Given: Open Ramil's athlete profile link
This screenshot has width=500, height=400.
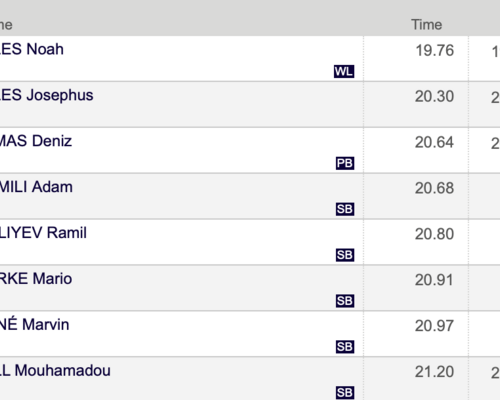Looking at the screenshot, I should coord(43,233).
